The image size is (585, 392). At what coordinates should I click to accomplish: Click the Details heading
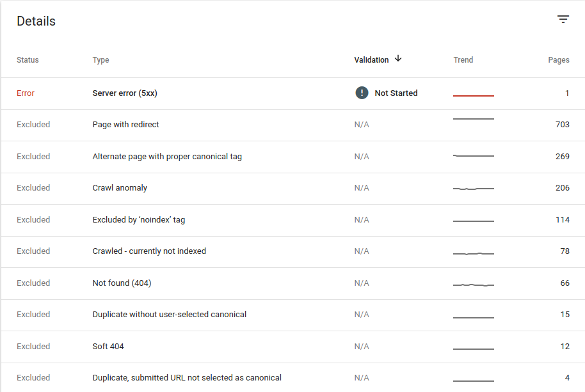click(x=36, y=20)
